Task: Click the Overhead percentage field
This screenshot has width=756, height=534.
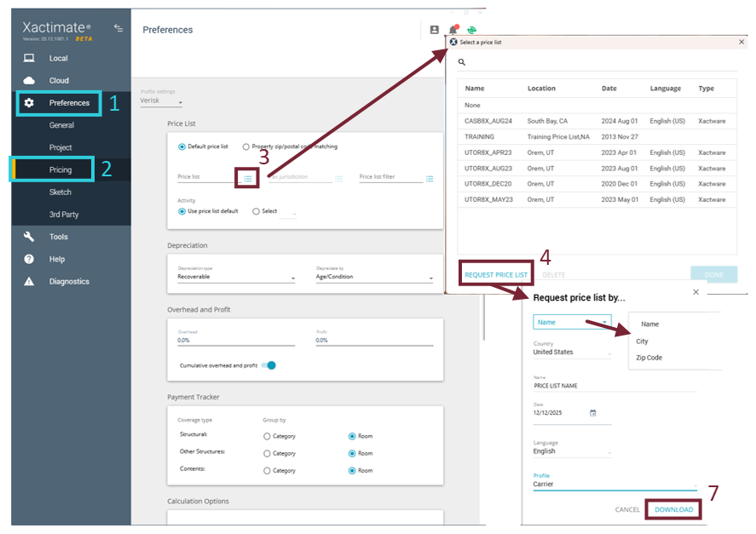Action: pyautogui.click(x=236, y=341)
